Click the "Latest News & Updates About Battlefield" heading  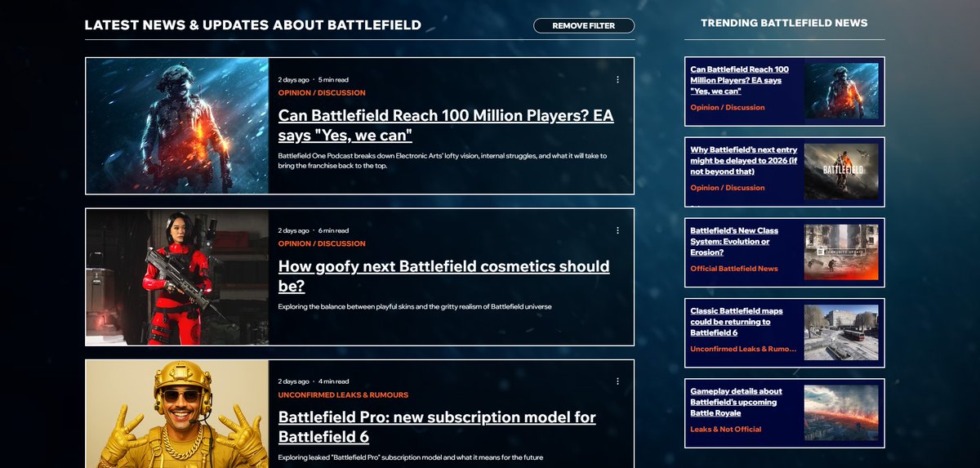click(253, 25)
